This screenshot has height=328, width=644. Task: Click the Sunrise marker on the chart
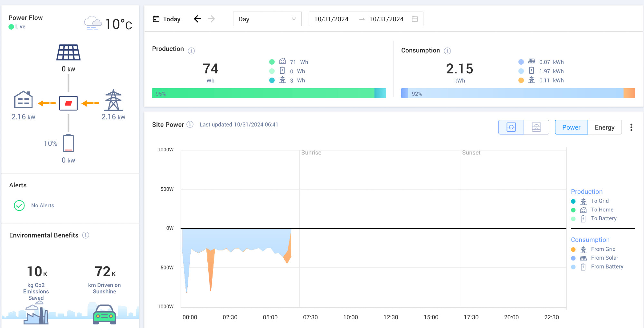(x=311, y=153)
